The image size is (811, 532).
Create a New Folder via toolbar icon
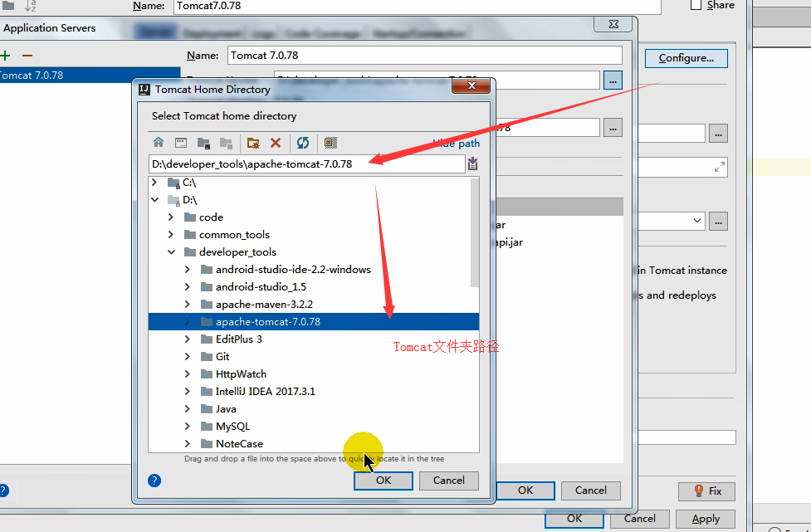click(x=253, y=143)
